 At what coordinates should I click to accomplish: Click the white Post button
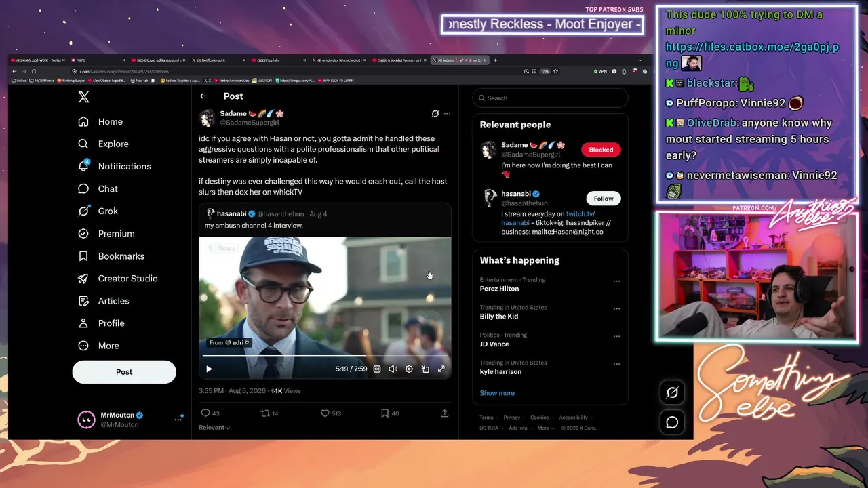click(x=124, y=372)
